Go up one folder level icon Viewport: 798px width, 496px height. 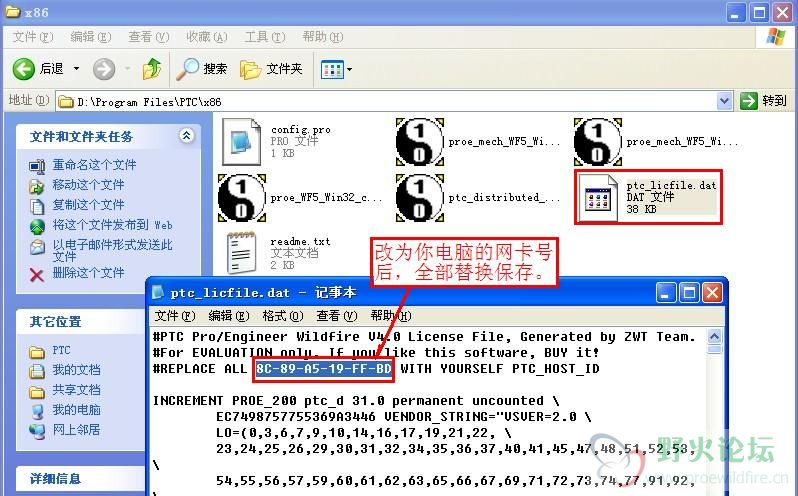pyautogui.click(x=152, y=69)
